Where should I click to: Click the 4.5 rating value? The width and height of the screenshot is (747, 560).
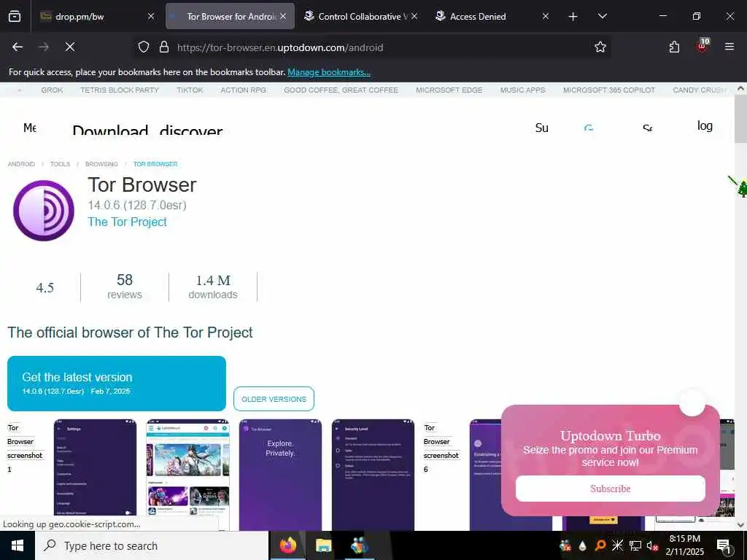[x=44, y=287]
